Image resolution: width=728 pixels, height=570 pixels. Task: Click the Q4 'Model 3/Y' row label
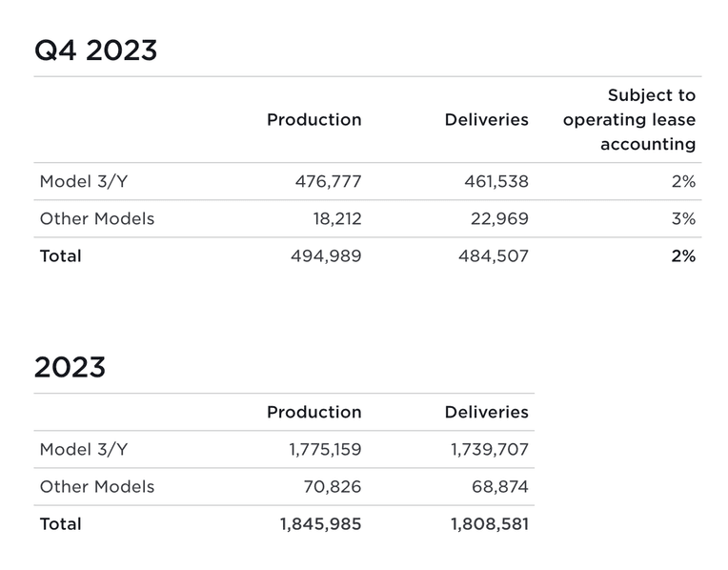[x=84, y=182]
